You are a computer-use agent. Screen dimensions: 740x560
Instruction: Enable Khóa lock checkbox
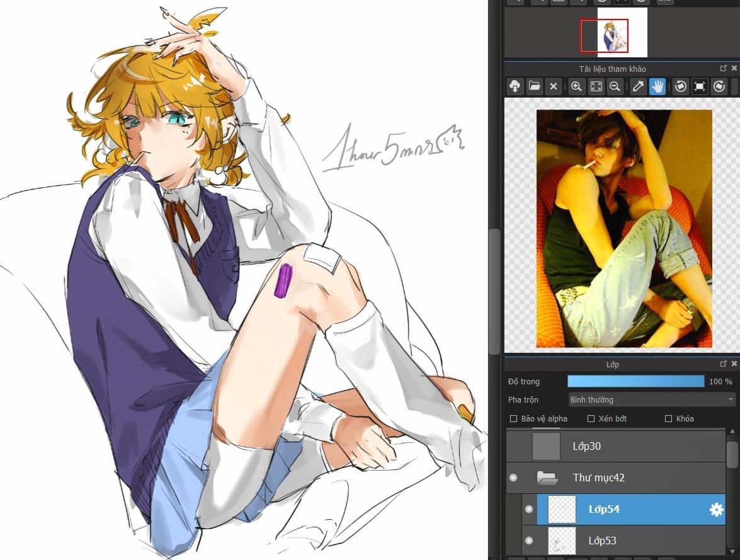(x=668, y=418)
